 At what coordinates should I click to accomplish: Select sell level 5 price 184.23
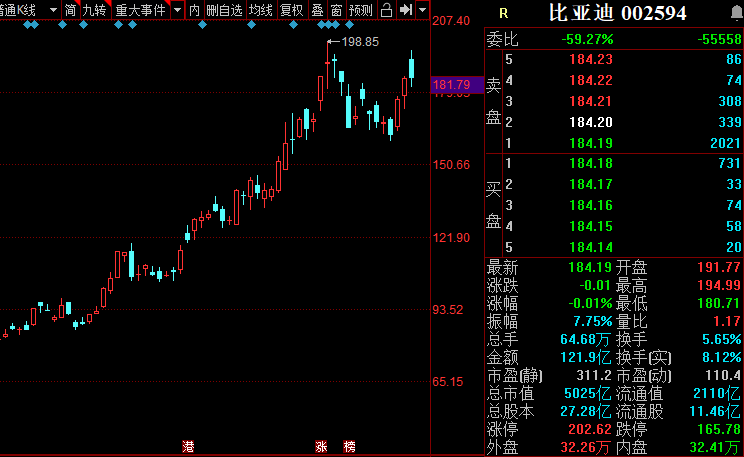591,59
